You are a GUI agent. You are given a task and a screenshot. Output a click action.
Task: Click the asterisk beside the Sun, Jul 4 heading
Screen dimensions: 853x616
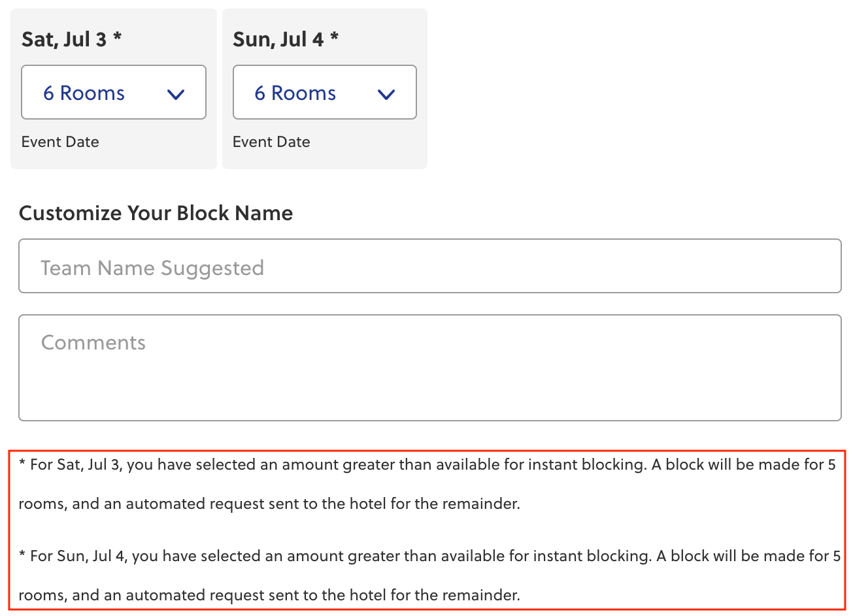[334, 37]
